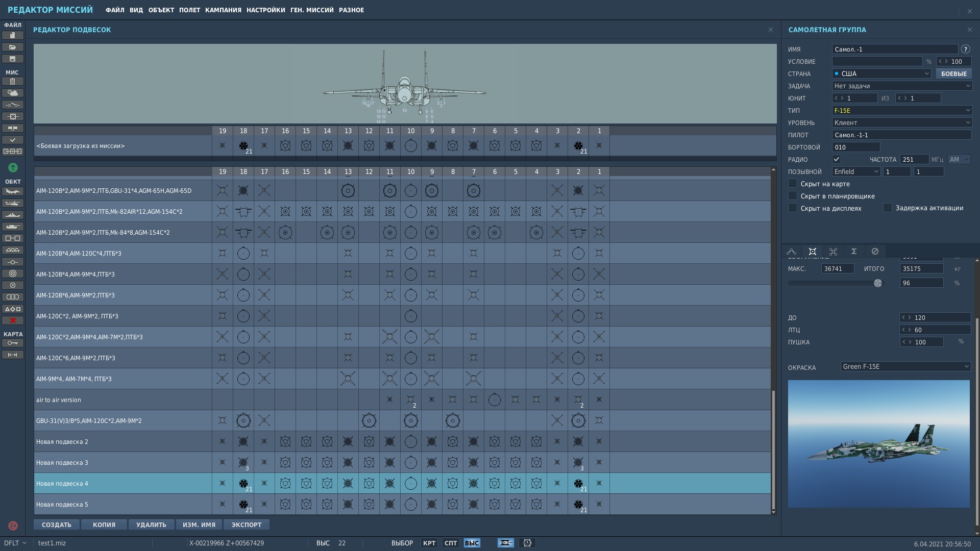
Task: Select the 'Новая подвеска 5' loadout row
Action: coord(122,504)
